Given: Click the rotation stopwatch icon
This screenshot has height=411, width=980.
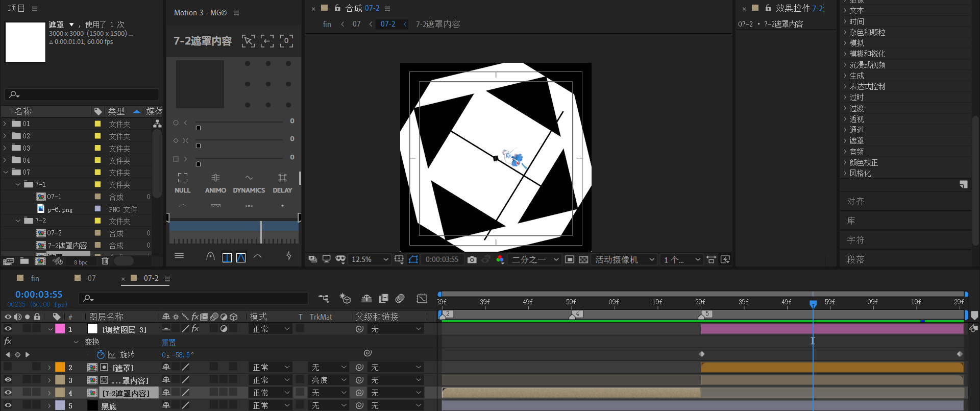Looking at the screenshot, I should click(101, 354).
